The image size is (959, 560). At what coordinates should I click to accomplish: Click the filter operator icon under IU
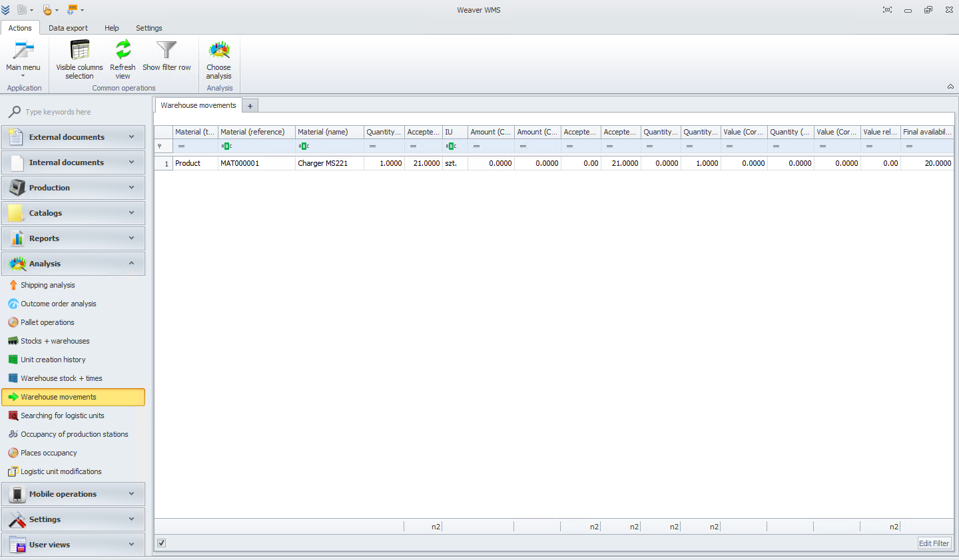[451, 146]
